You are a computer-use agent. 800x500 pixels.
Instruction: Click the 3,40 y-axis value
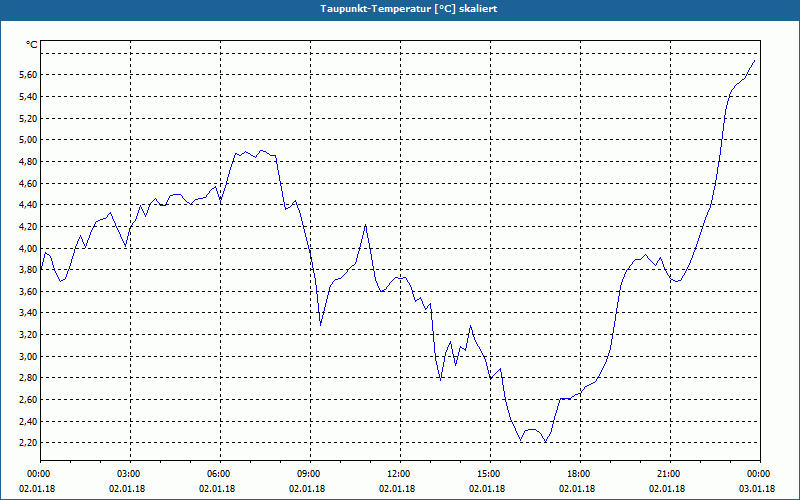click(x=28, y=313)
